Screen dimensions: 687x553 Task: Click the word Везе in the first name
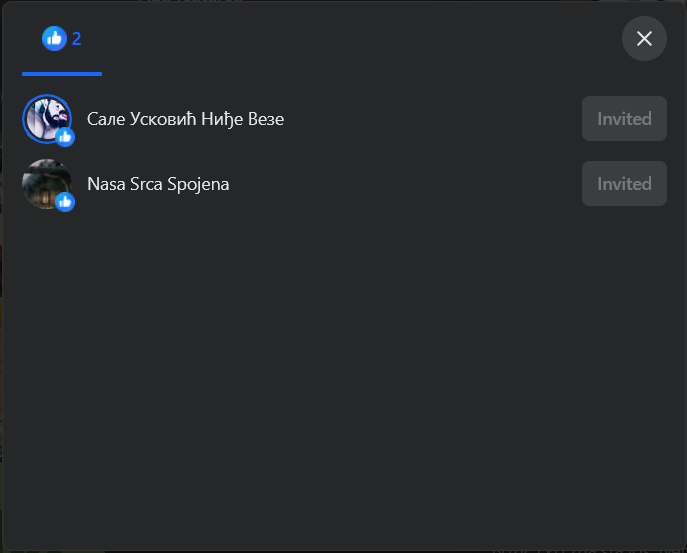click(x=266, y=119)
